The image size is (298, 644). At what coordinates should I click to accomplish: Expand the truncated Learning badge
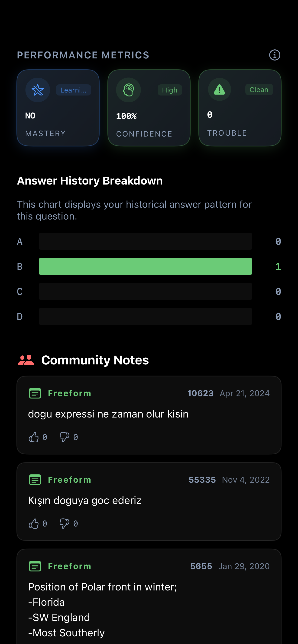click(73, 90)
